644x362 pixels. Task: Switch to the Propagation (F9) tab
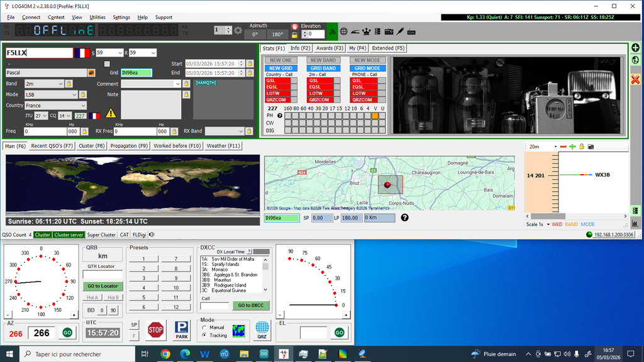(128, 146)
